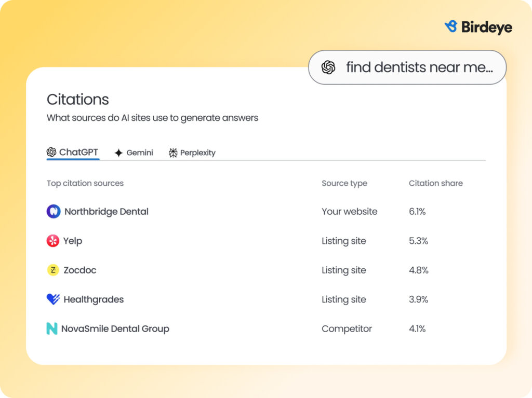Click the Birdeye bird logo
This screenshot has height=398, width=532.
click(x=450, y=26)
